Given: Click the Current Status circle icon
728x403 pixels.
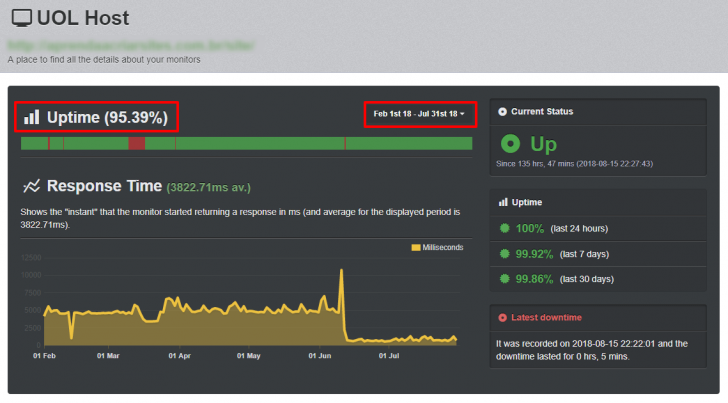Looking at the screenshot, I should [502, 111].
